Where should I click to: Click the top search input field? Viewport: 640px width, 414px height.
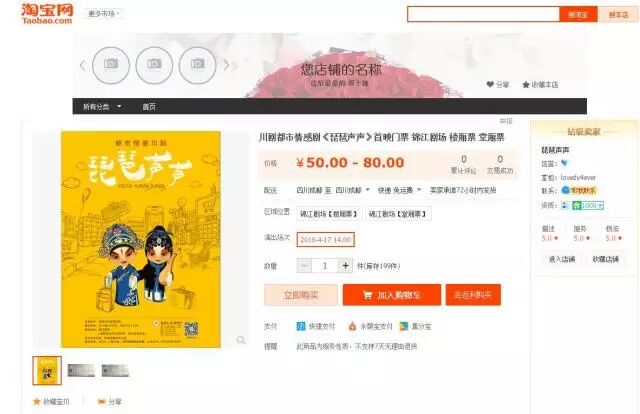click(483, 14)
